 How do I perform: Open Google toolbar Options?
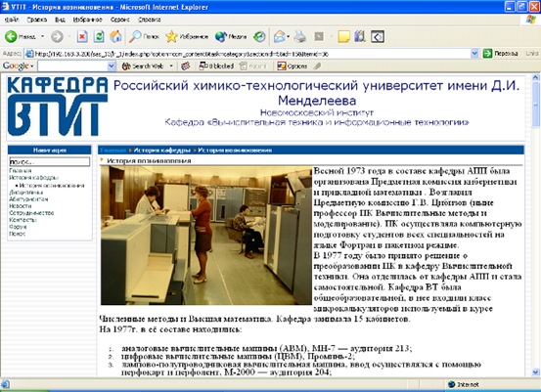tap(293, 65)
